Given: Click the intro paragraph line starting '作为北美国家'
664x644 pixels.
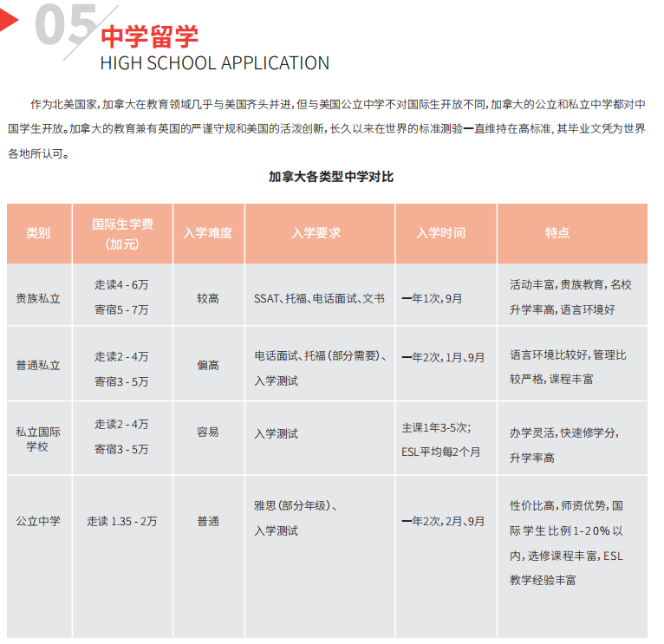Looking at the screenshot, I should [x=337, y=104].
